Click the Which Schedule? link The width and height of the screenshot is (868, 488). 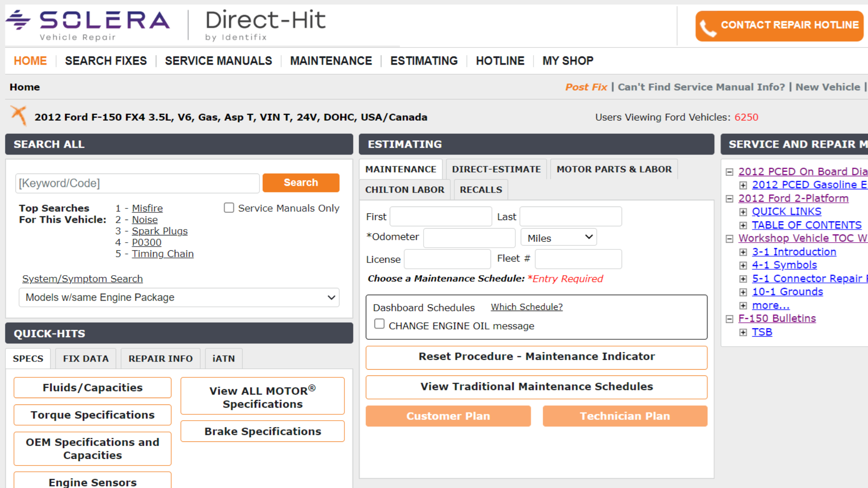click(x=527, y=307)
